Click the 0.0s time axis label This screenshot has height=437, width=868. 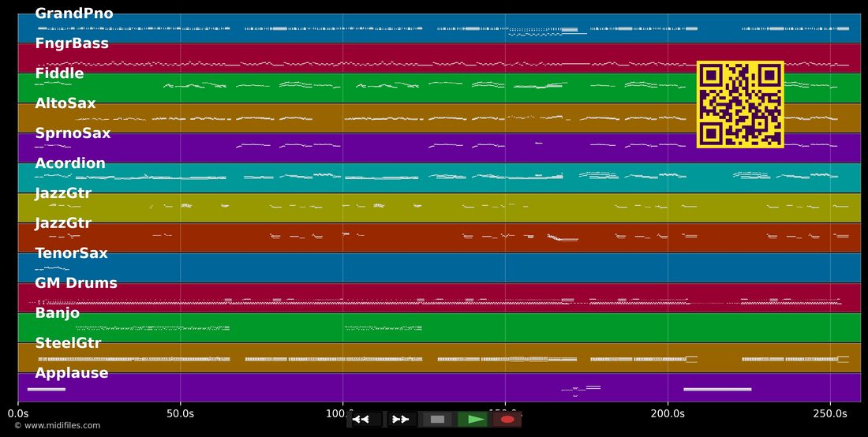pos(18,413)
